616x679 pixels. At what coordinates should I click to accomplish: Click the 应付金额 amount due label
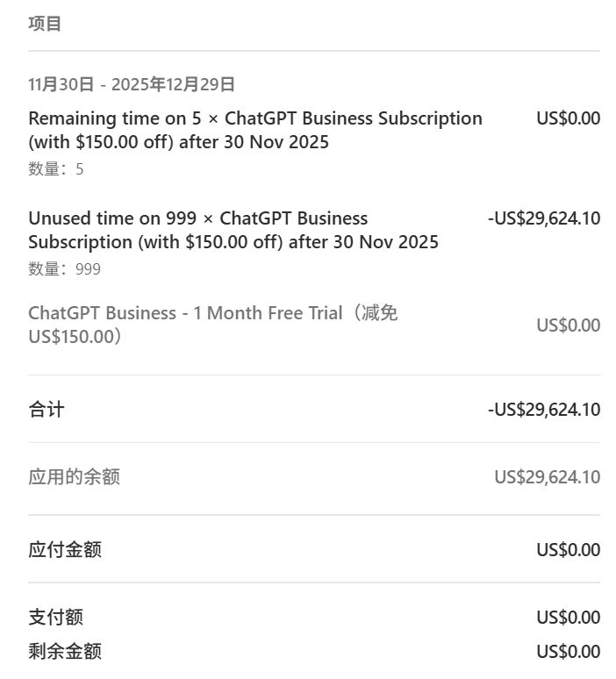pyautogui.click(x=65, y=550)
